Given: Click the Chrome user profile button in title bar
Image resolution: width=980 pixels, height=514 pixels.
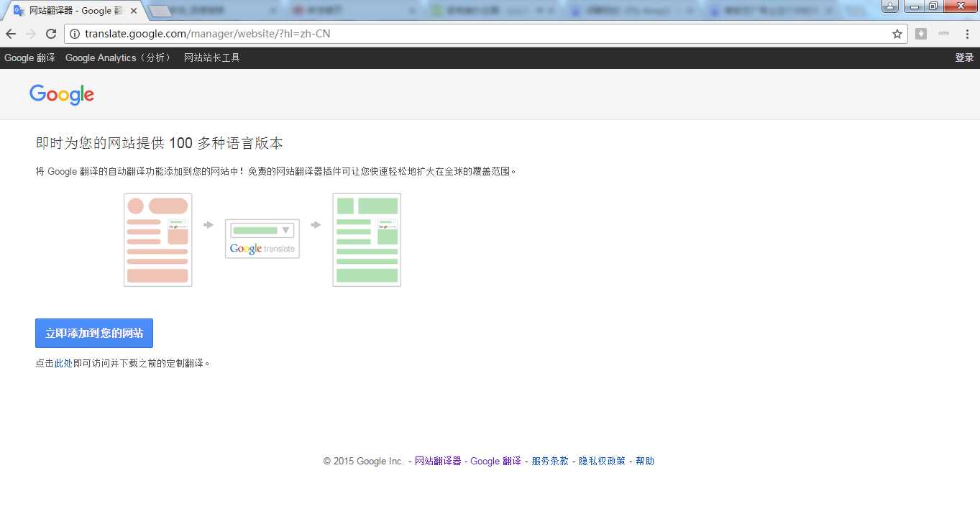Looking at the screenshot, I should 889,6.
